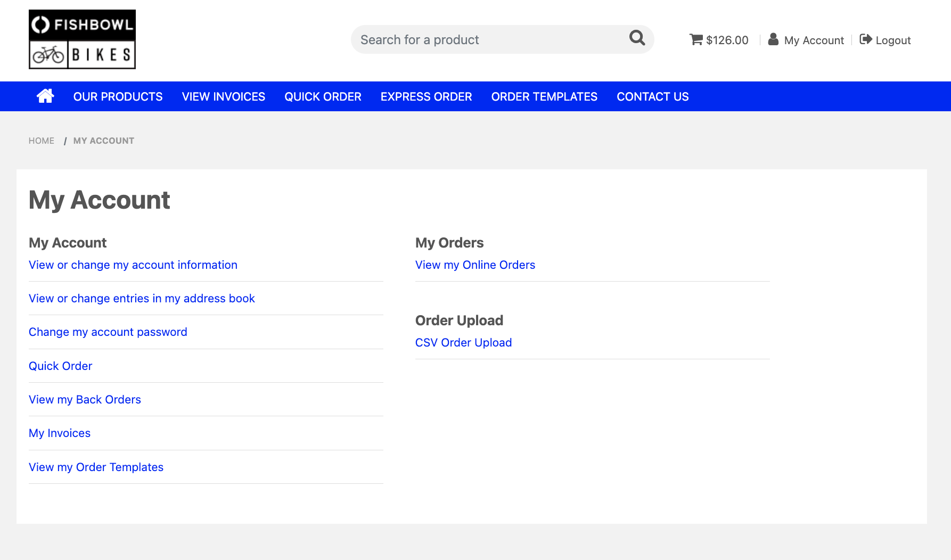Click the bicycle image in the site logo

click(48, 53)
